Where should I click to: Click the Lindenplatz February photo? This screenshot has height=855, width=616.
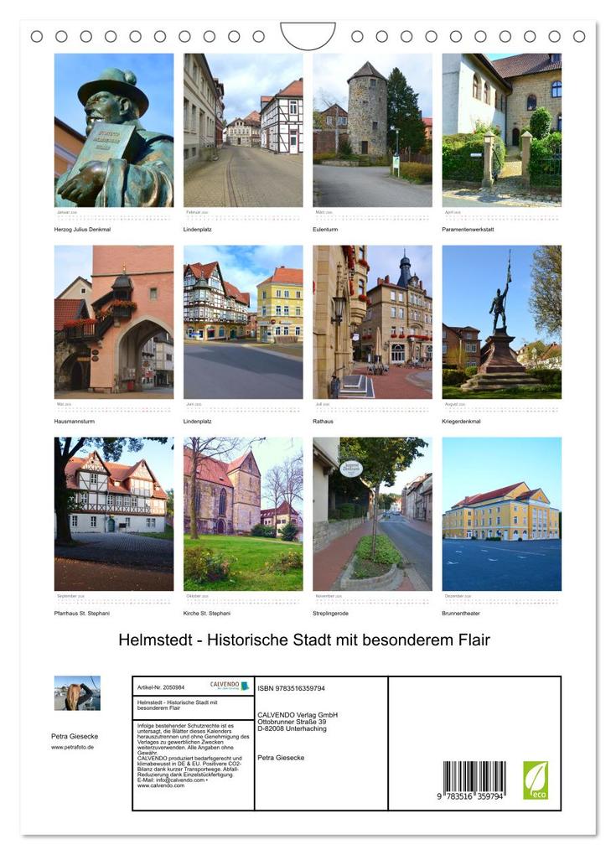coord(243,130)
